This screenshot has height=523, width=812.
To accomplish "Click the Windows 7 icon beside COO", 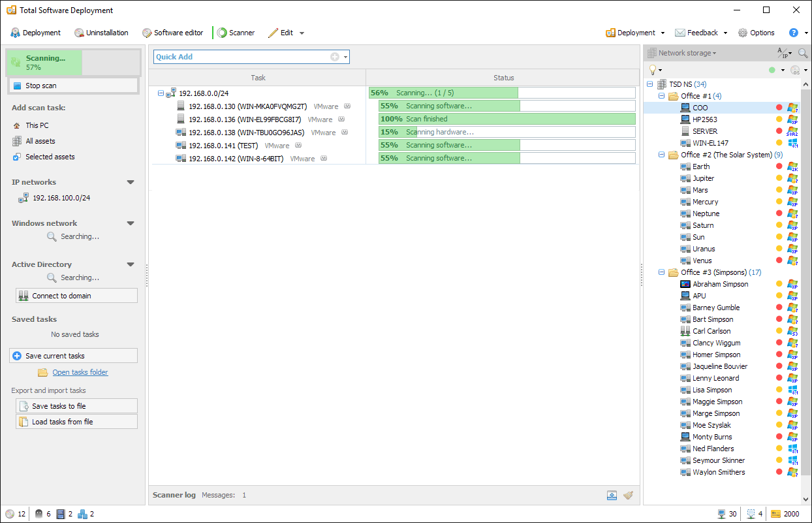I will [793, 108].
